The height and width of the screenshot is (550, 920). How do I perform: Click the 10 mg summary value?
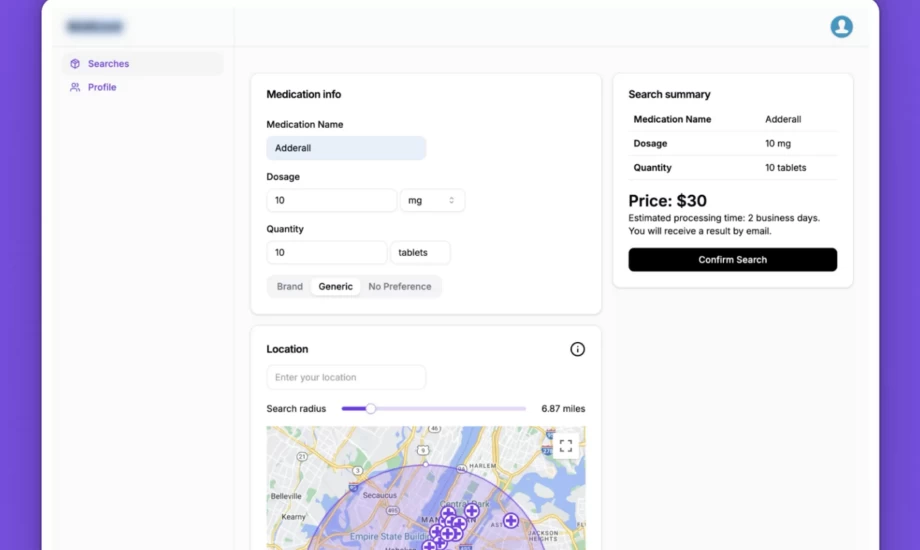tap(777, 143)
